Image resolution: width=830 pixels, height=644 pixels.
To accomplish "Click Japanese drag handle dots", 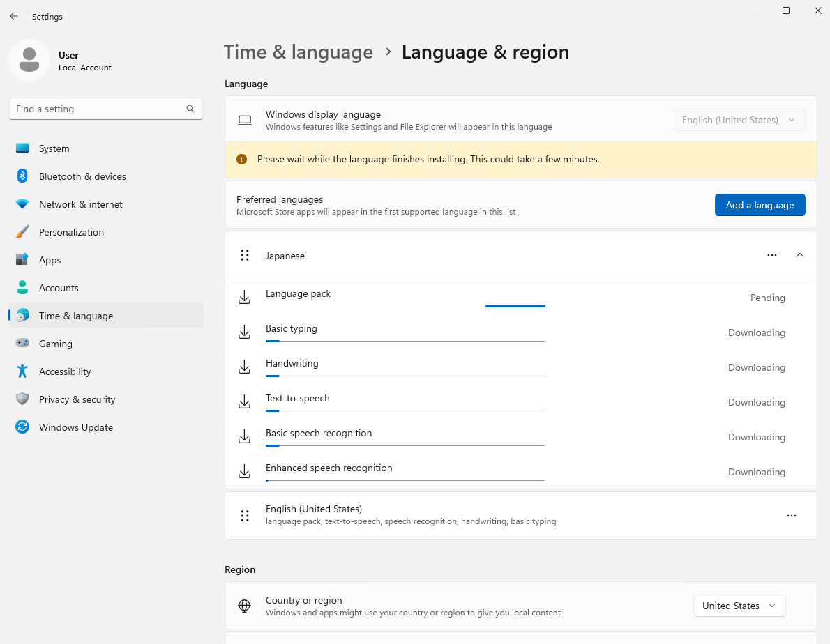I will pyautogui.click(x=245, y=255).
